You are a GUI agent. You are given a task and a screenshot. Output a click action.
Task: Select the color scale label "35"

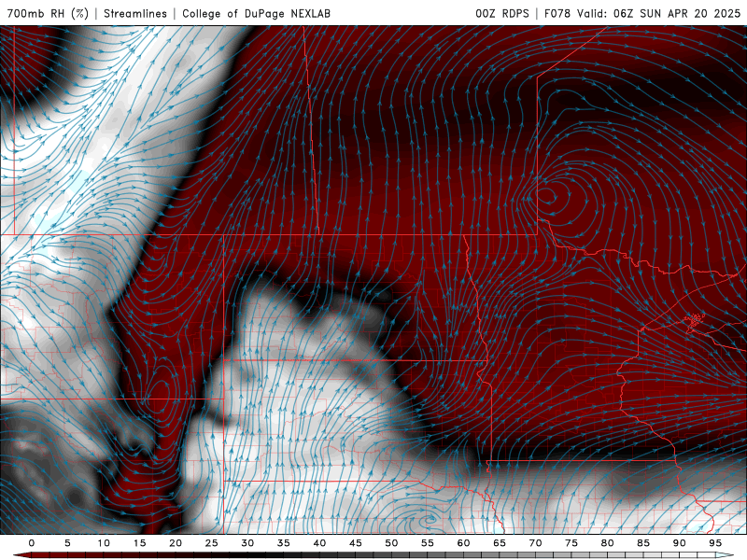[284, 543]
